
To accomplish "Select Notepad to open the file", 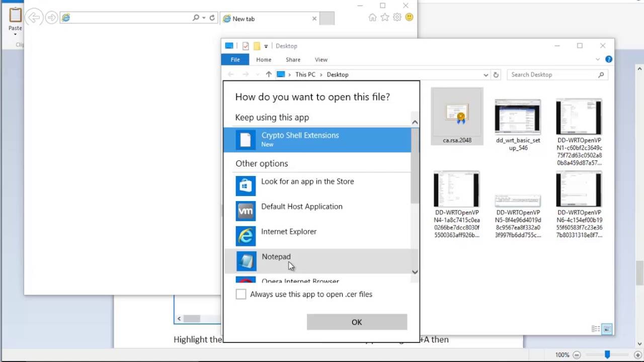I will point(317,261).
